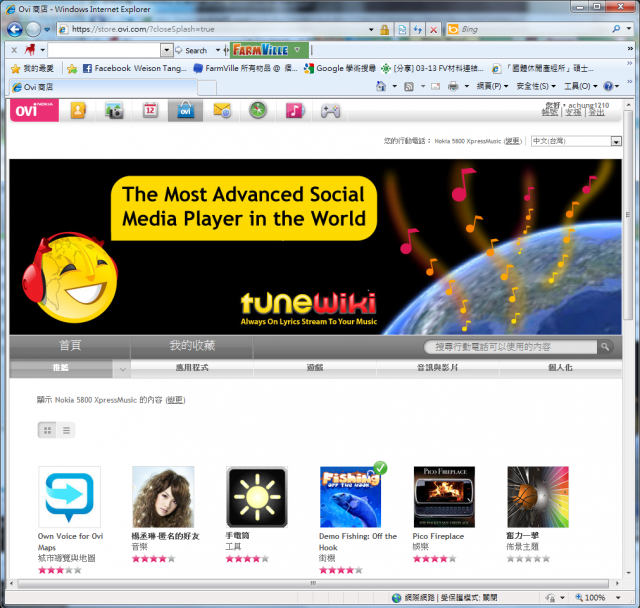This screenshot has height=608, width=640.
Task: Click the pink Ovi Nokia logo
Action: [x=34, y=110]
